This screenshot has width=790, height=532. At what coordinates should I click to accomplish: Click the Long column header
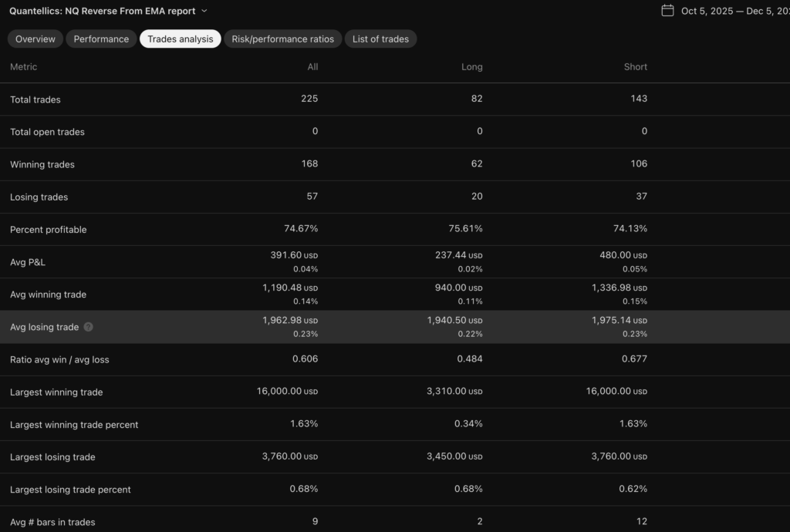coord(471,67)
